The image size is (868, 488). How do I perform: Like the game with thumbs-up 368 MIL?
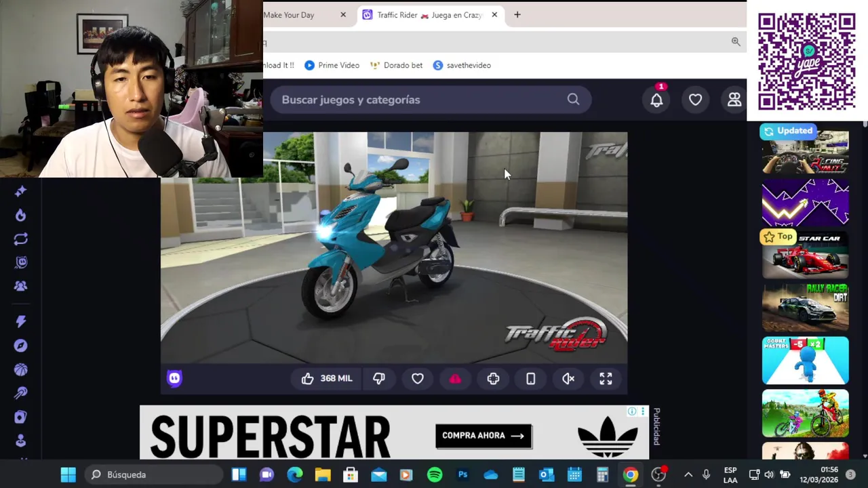click(327, 378)
